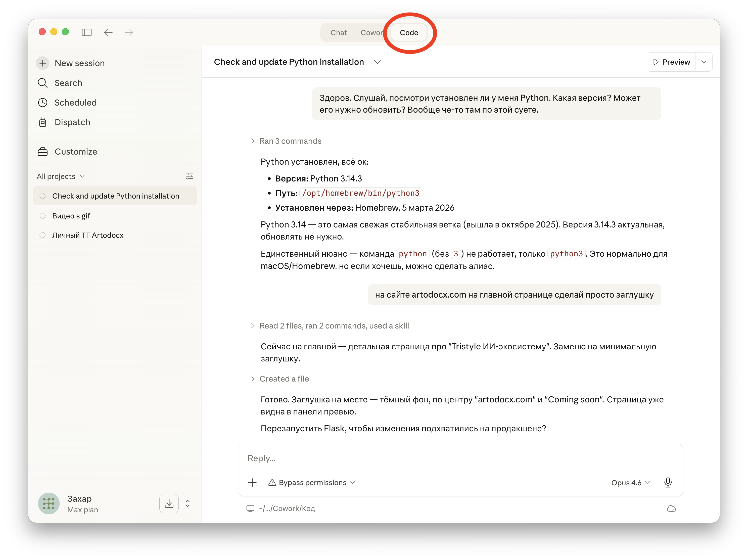
Task: Click the back navigation arrow
Action: [108, 32]
